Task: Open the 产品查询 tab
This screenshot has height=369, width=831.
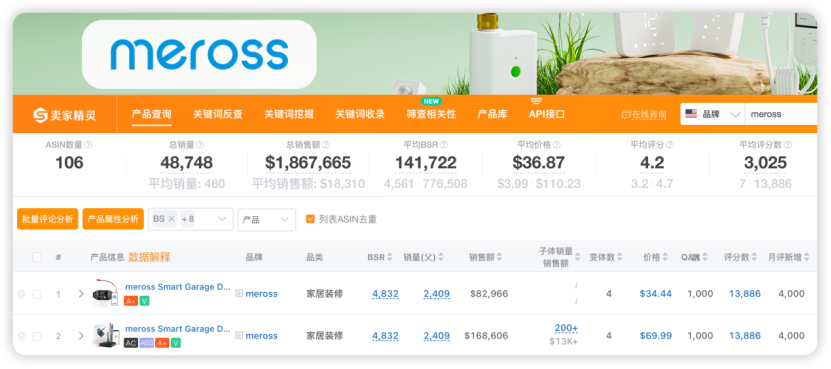Action: pos(152,114)
